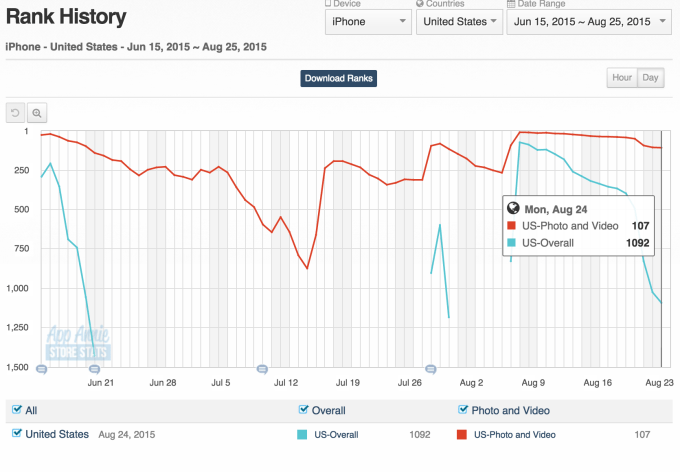This screenshot has height=472, width=680.
Task: Expand the date range picker dropdown
Action: click(588, 21)
